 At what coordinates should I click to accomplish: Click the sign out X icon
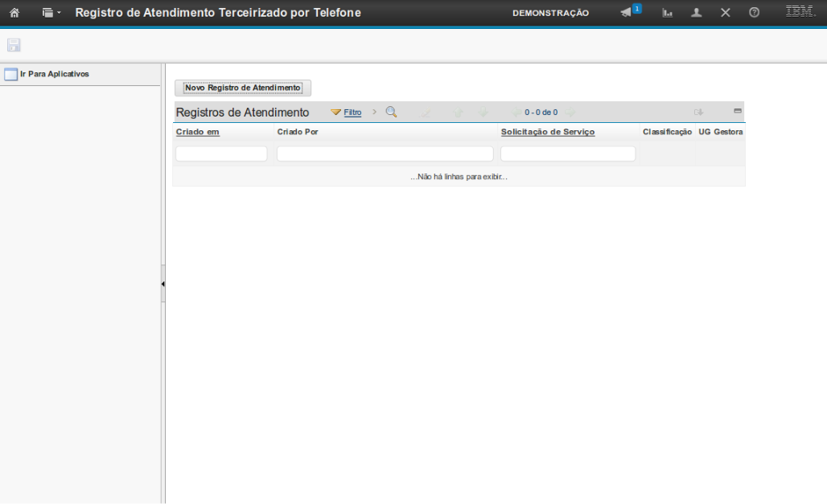725,13
